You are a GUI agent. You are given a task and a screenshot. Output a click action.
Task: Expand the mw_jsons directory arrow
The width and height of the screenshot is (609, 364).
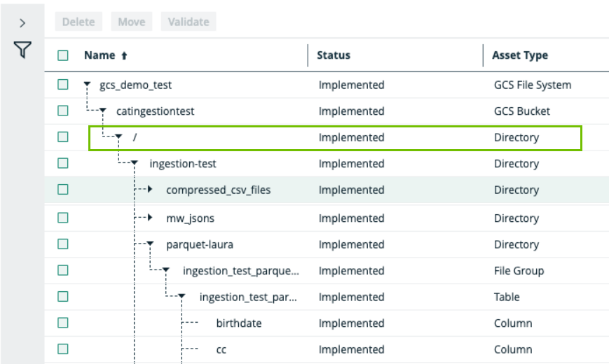point(150,218)
